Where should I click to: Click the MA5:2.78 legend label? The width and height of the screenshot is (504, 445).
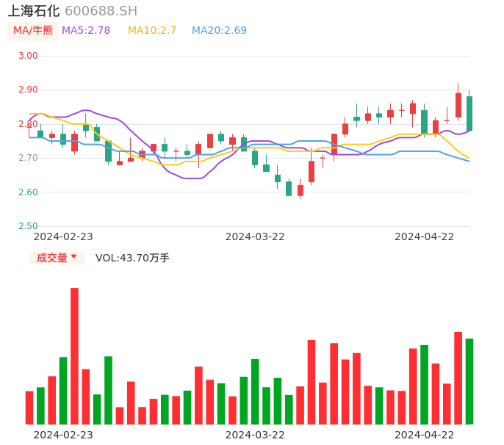[x=86, y=31]
